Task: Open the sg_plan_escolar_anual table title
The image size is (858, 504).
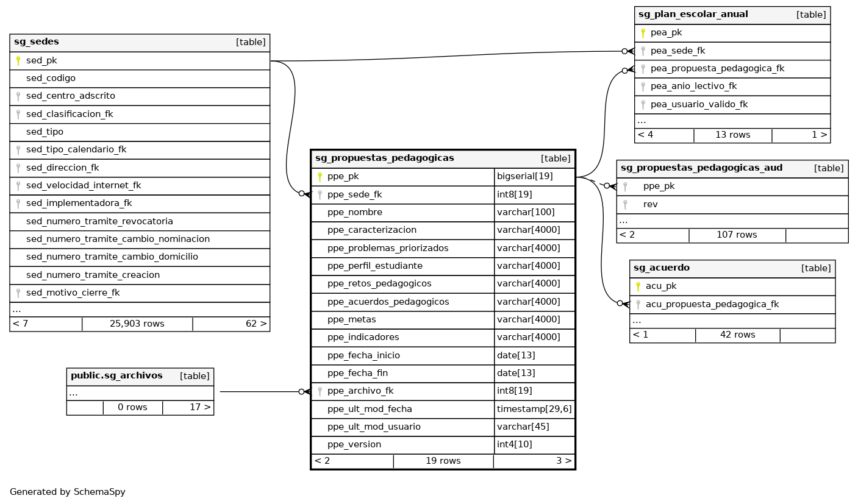Action: tap(693, 15)
